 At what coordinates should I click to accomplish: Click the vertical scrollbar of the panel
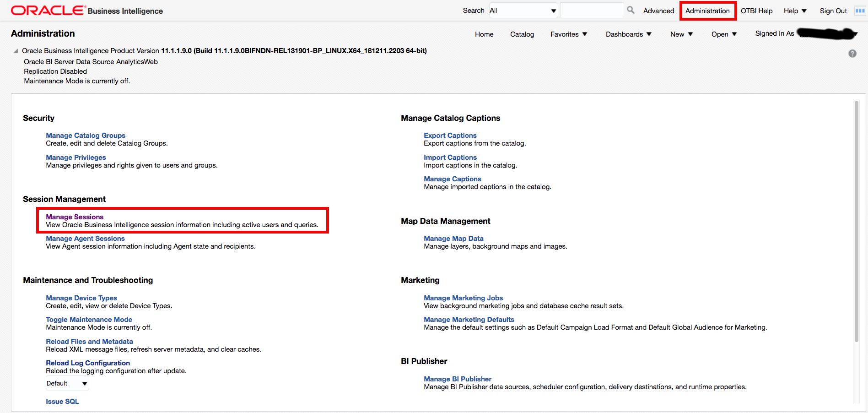click(x=856, y=220)
